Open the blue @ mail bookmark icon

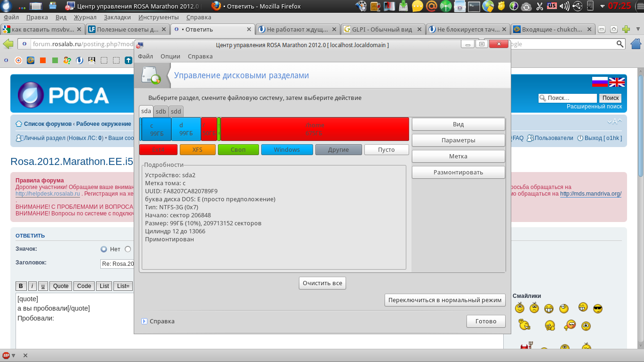pos(31,60)
